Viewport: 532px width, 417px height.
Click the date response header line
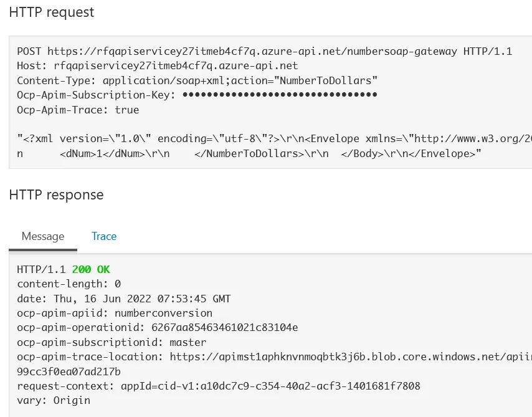(x=123, y=299)
